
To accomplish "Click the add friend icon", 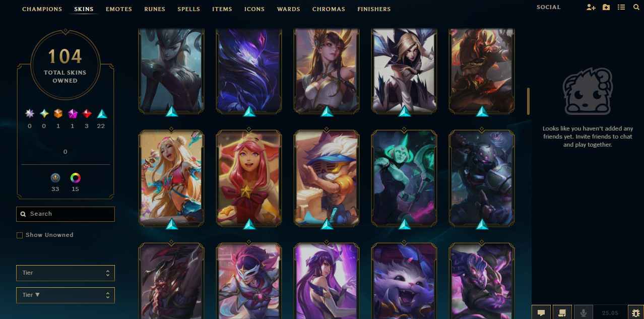I will click(x=591, y=8).
